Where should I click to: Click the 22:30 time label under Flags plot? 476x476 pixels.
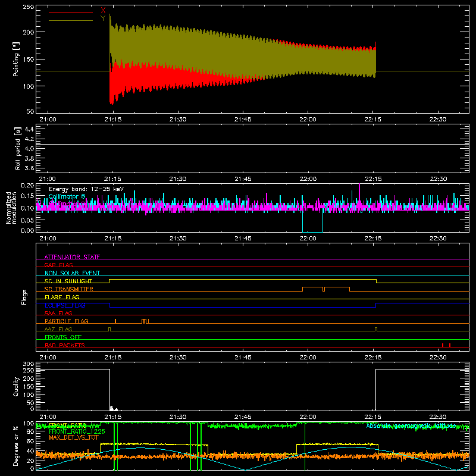tap(438, 358)
